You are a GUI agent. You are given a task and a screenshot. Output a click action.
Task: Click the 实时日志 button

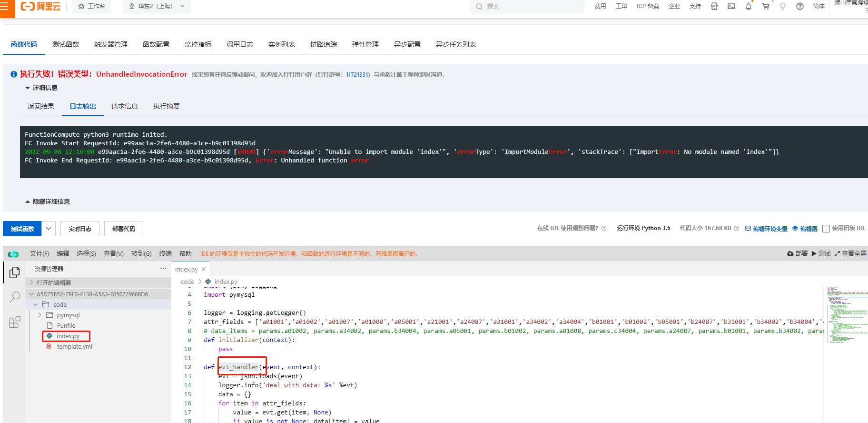(x=80, y=229)
